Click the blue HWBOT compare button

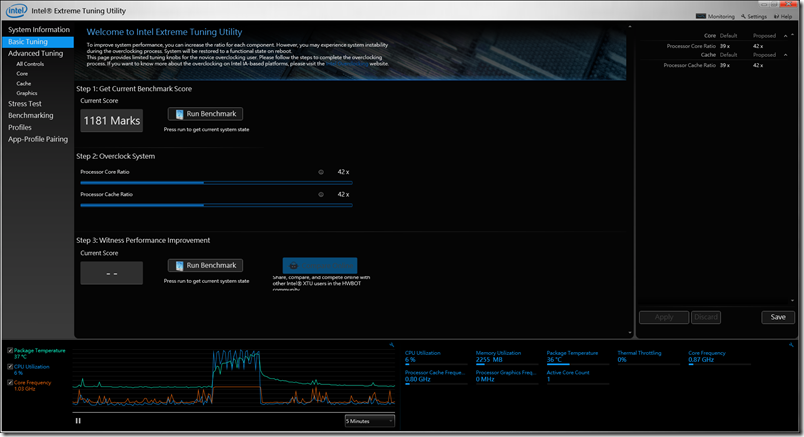(x=320, y=266)
